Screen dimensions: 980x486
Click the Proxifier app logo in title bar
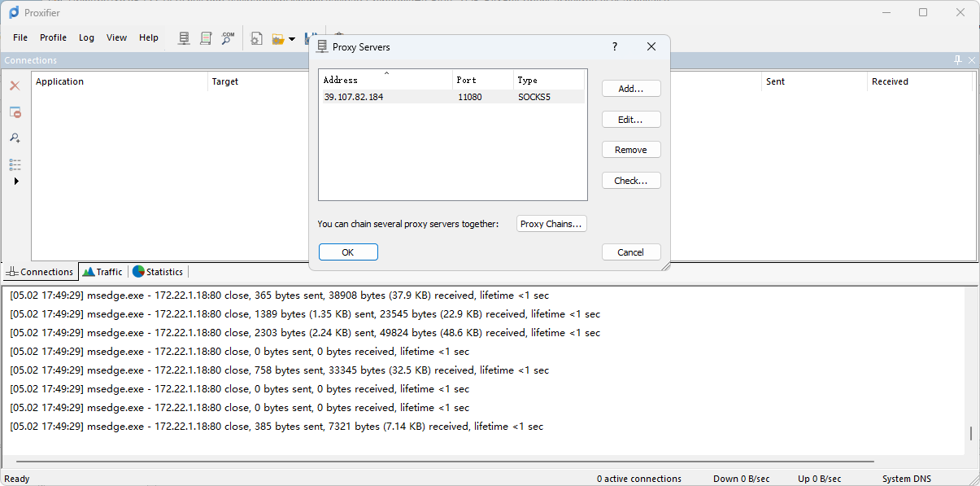(x=13, y=12)
